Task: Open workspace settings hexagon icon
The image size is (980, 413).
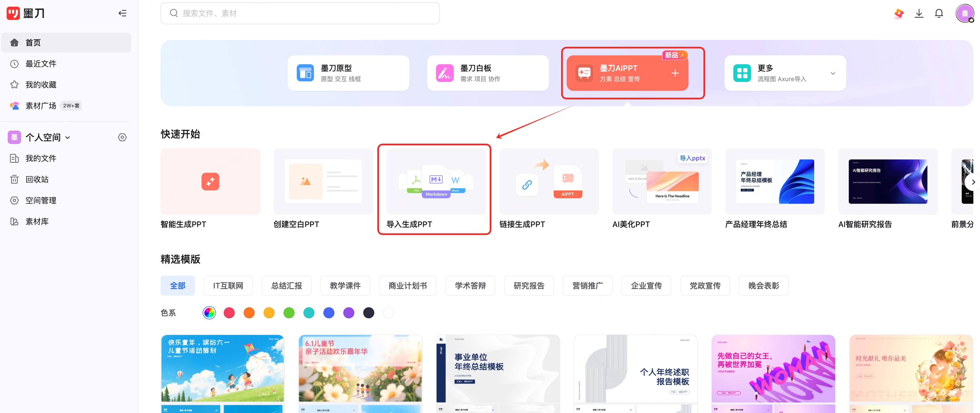Action: coord(122,137)
